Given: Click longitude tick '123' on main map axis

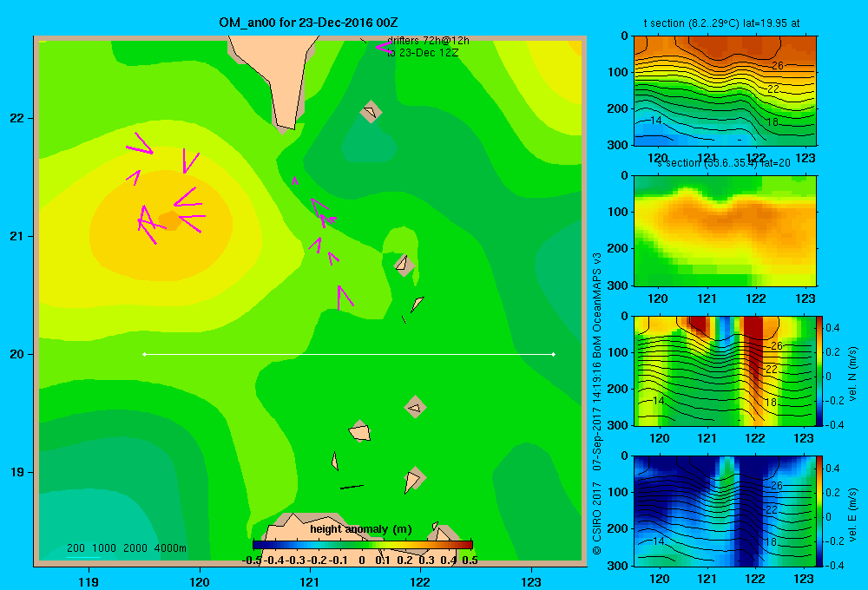Looking at the screenshot, I should (531, 581).
